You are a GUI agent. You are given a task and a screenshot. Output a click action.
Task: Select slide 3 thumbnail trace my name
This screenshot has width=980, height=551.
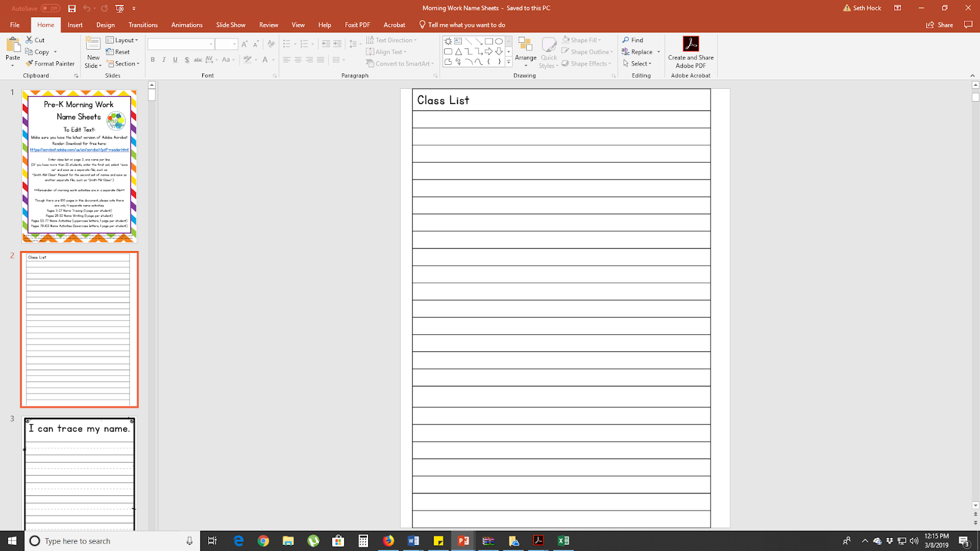[x=80, y=473]
